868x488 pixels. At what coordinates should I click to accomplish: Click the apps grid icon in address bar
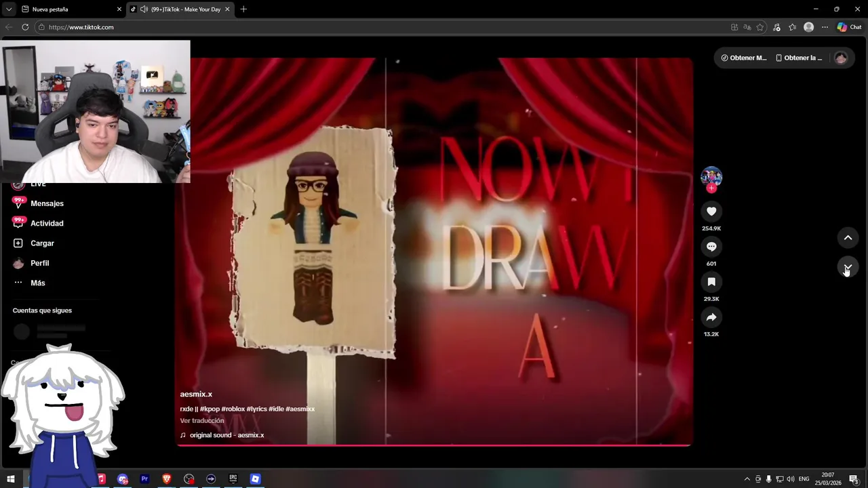coord(734,27)
